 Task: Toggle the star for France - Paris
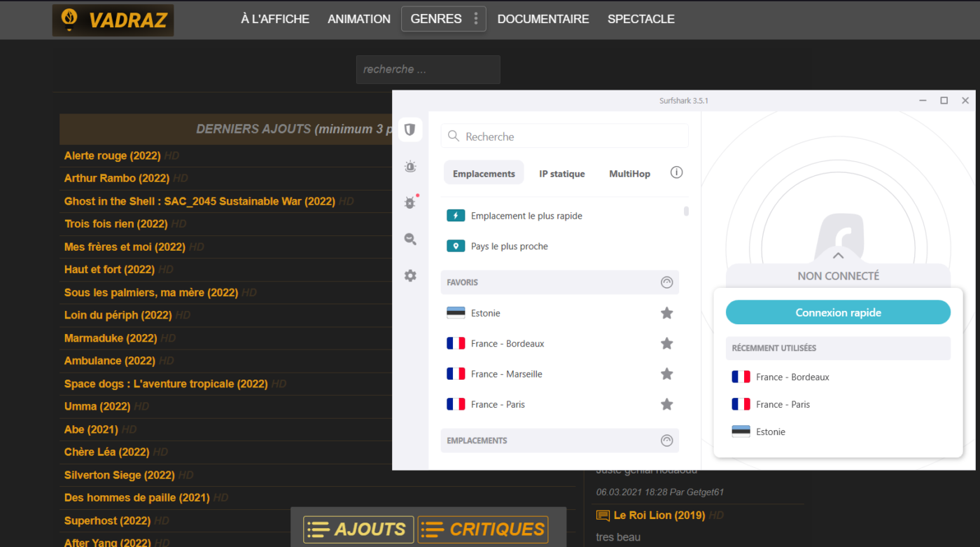667,404
